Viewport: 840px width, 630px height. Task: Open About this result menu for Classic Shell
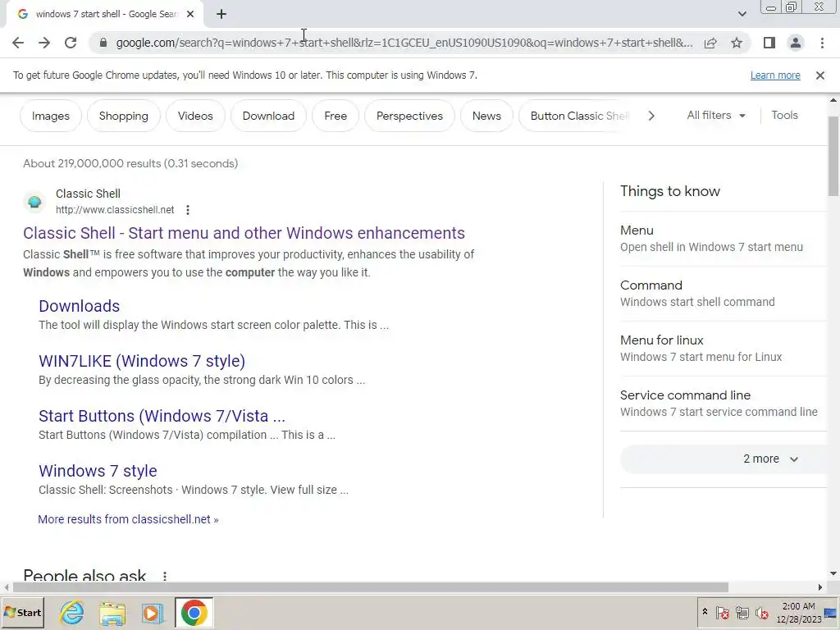(x=188, y=210)
